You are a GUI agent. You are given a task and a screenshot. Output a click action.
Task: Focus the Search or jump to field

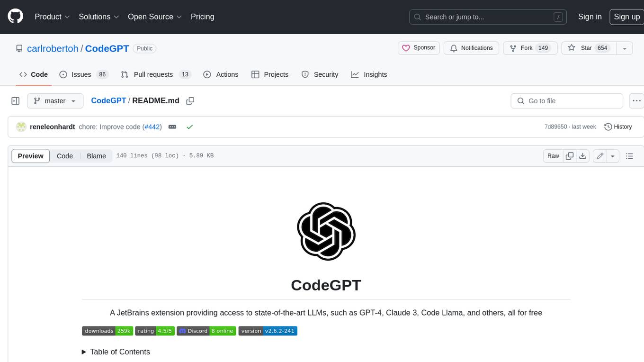coord(488,17)
